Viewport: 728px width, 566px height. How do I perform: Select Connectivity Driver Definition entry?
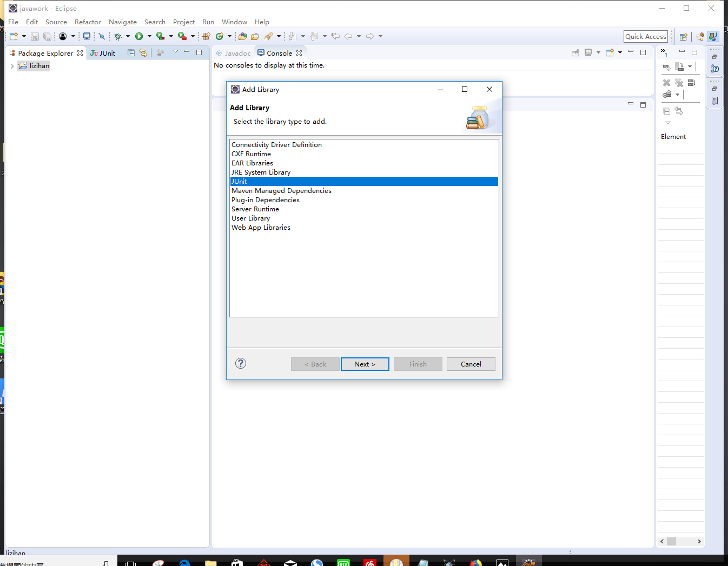pos(364,145)
